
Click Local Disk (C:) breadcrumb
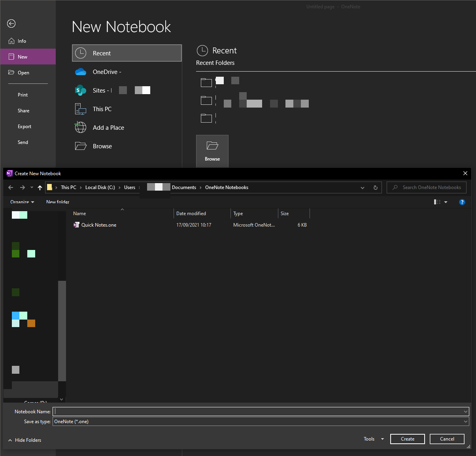pos(100,187)
